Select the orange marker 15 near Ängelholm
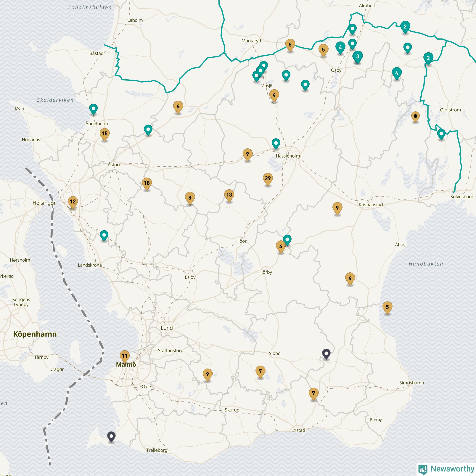Image resolution: width=476 pixels, height=476 pixels. point(105,134)
